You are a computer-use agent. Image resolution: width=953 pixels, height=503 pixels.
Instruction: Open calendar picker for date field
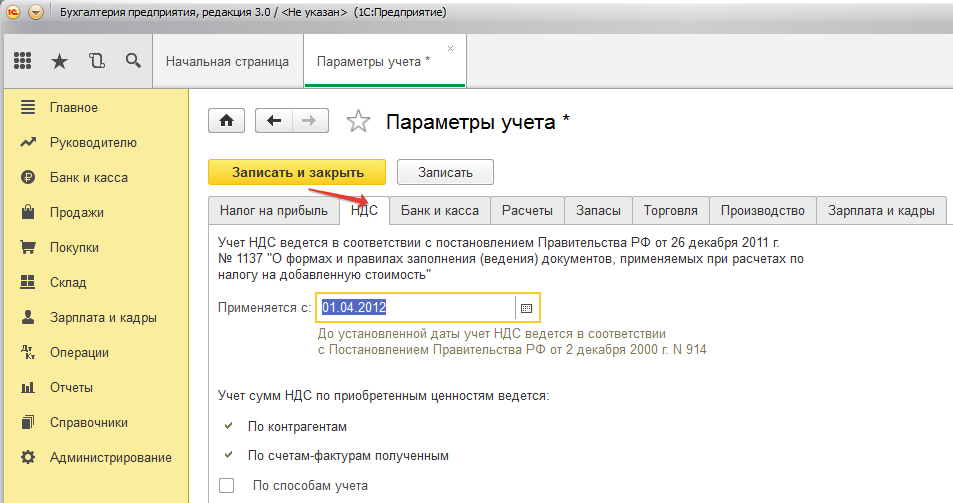point(527,308)
